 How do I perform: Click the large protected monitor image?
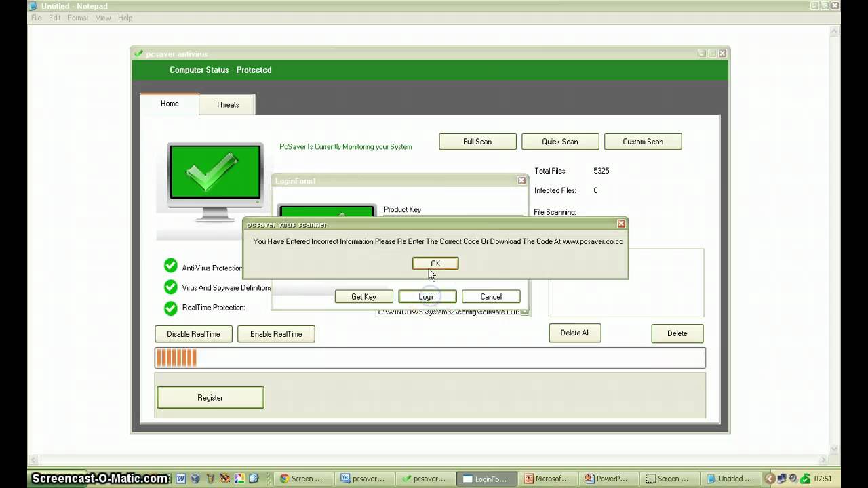point(215,181)
